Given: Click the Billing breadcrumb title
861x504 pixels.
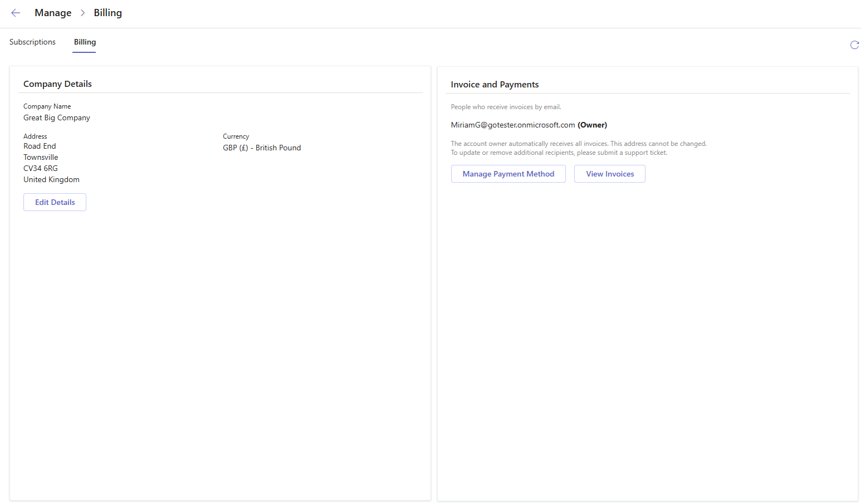Looking at the screenshot, I should tap(107, 13).
